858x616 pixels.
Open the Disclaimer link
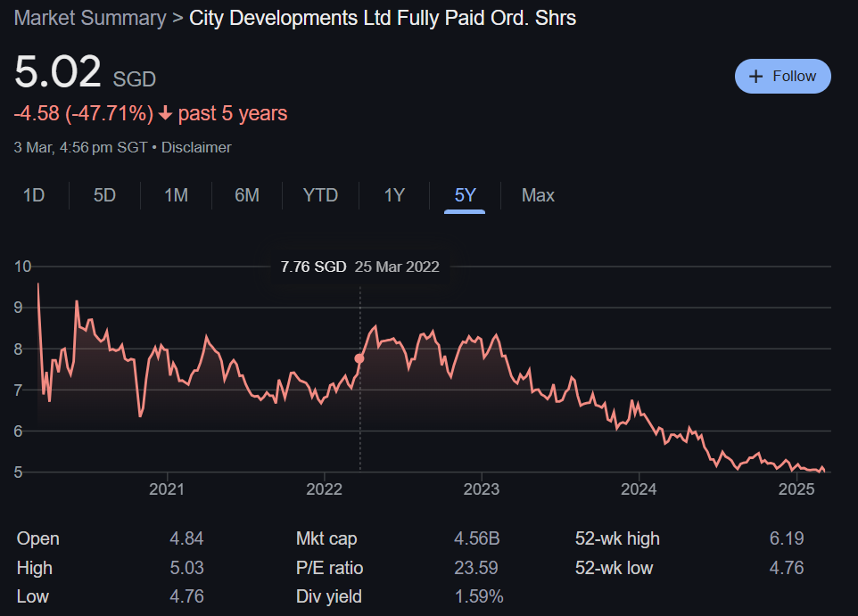click(x=196, y=148)
